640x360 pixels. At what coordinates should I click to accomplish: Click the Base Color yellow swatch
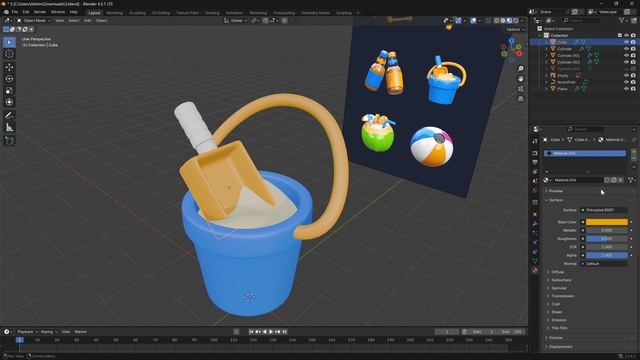(x=607, y=222)
